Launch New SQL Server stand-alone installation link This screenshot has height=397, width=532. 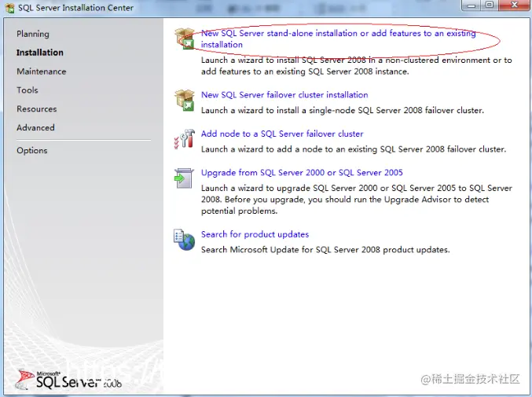[338, 39]
